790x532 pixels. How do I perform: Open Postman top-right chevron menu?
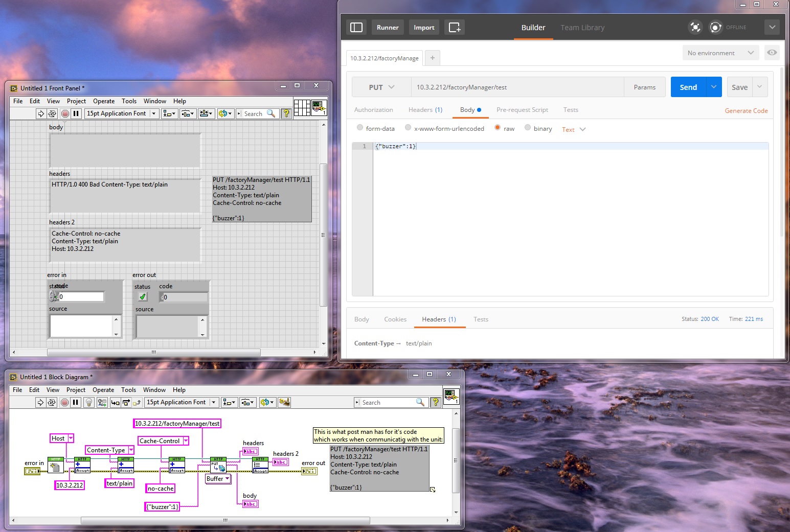(772, 27)
